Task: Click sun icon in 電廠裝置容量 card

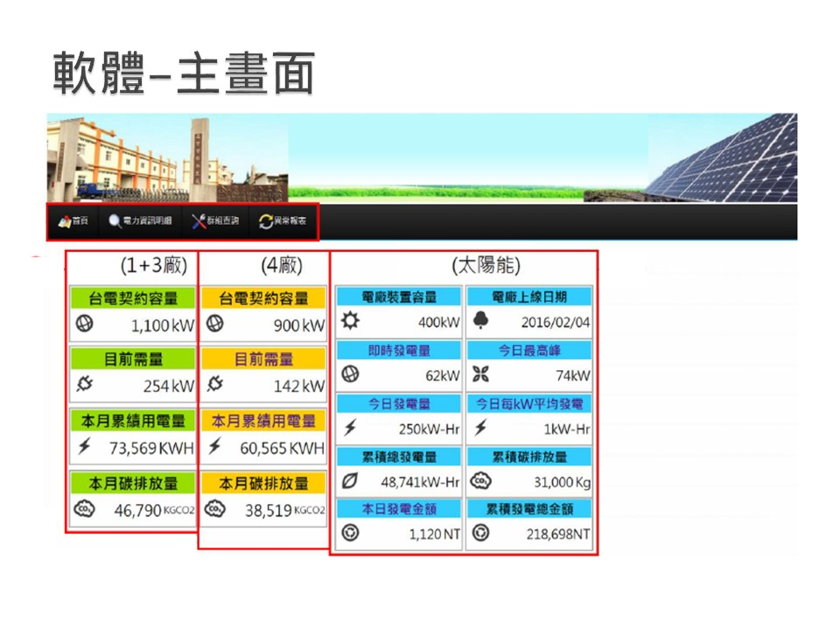Action: pos(350,321)
